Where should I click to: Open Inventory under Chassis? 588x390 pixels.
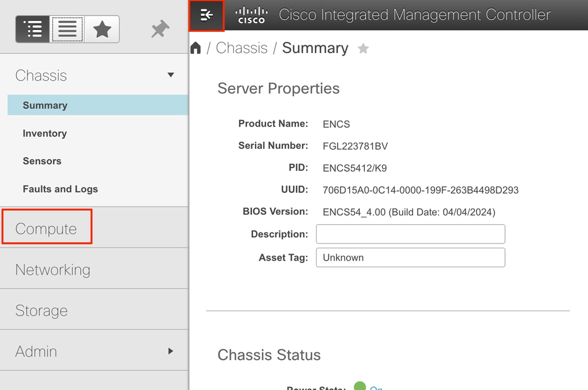coord(45,134)
